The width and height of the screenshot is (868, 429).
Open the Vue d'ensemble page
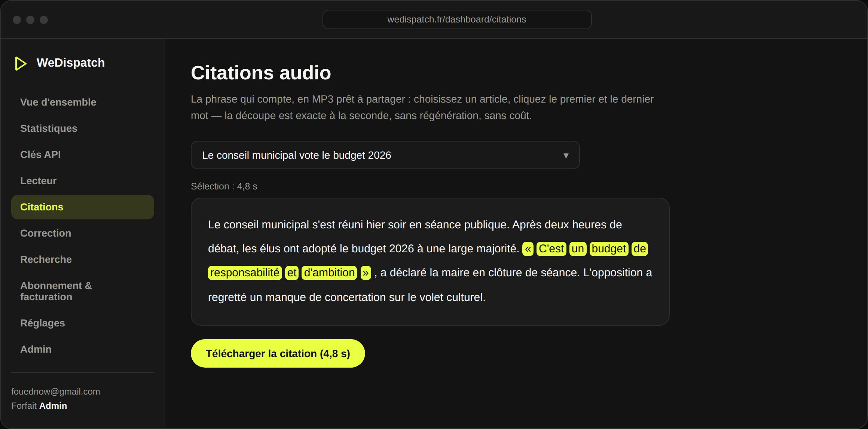(83, 102)
